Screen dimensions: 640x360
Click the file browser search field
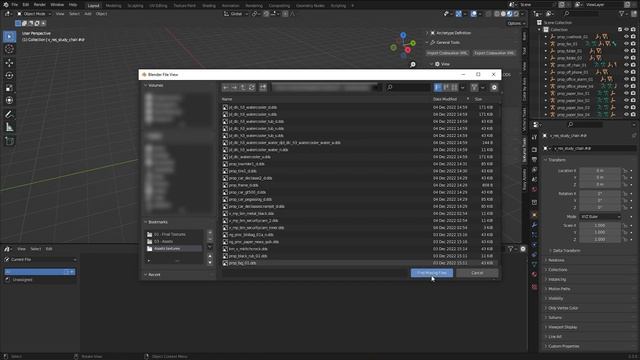[x=408, y=87]
